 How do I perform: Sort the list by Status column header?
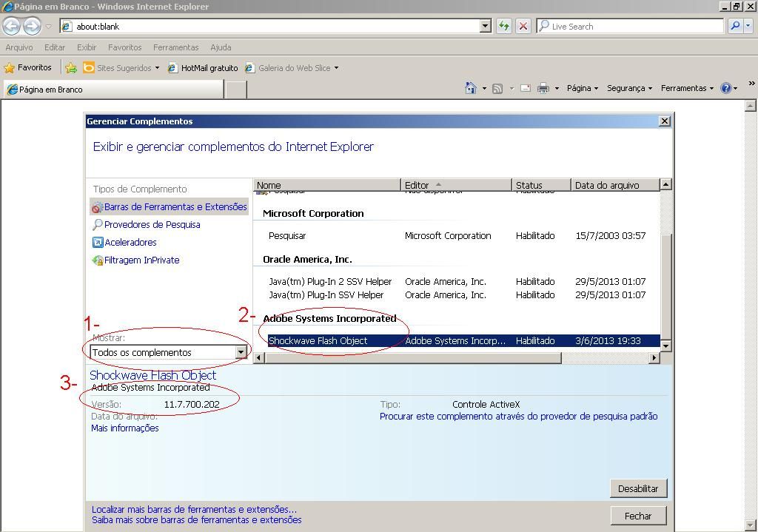coord(541,185)
